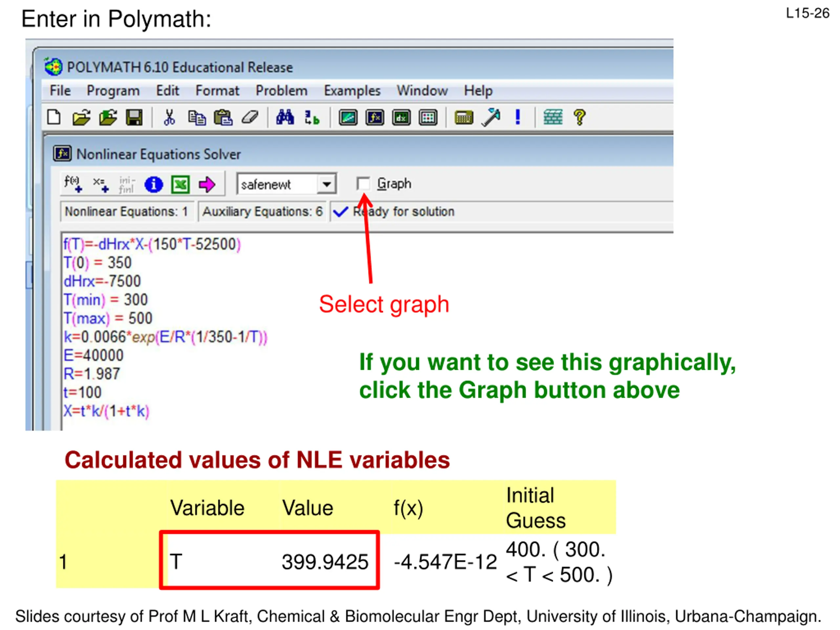Click the line 'T(min) = 300'
This screenshot has width=840, height=630.
pyautogui.click(x=105, y=300)
